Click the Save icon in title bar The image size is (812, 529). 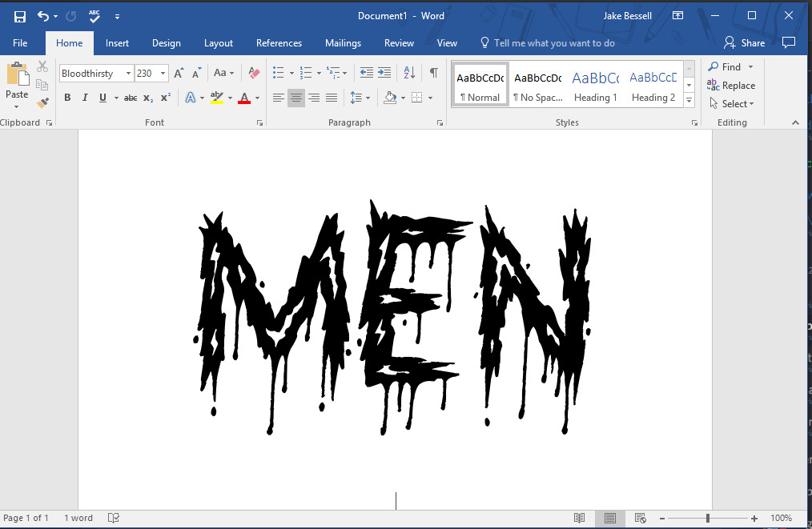pyautogui.click(x=19, y=16)
